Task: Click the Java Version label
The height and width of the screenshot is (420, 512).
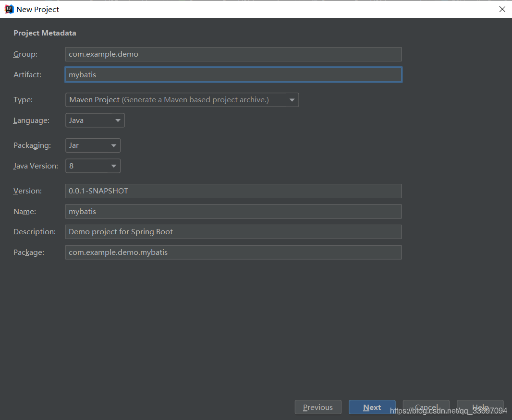Action: coord(36,166)
